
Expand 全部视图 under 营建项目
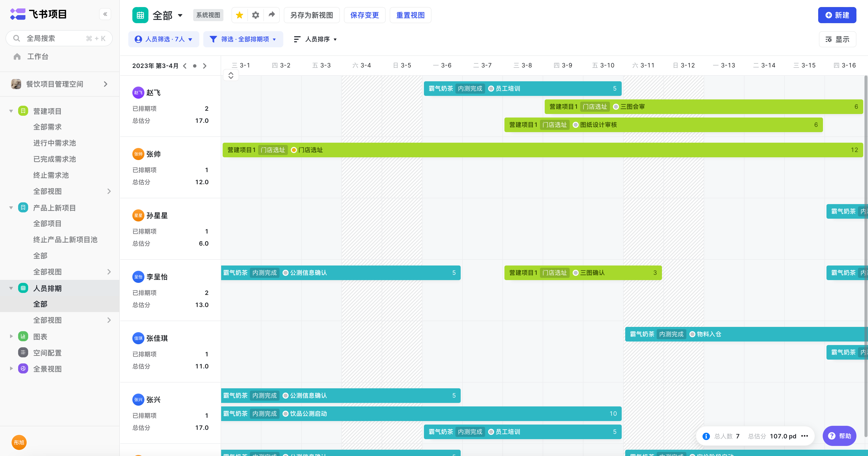point(109,192)
